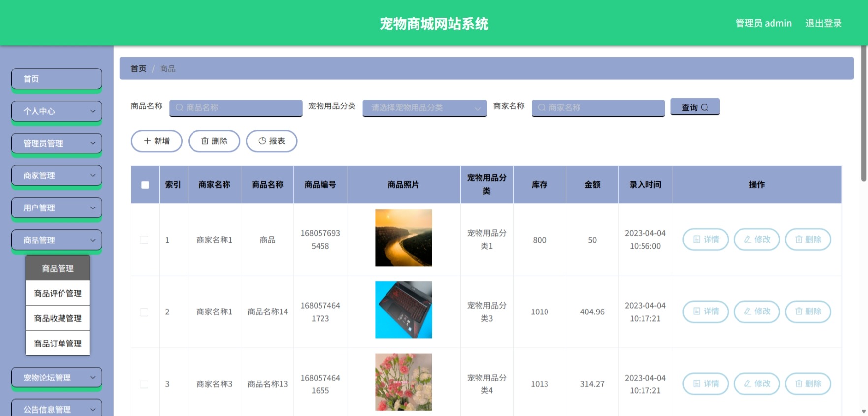The width and height of the screenshot is (868, 416).
Task: Click 库存 cell 1013
Action: [540, 384]
